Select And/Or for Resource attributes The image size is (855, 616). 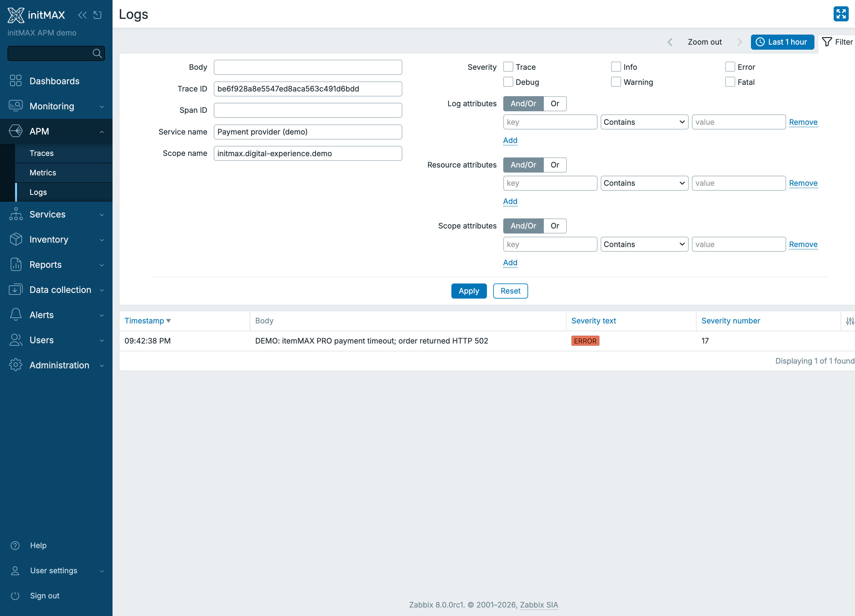[523, 165]
